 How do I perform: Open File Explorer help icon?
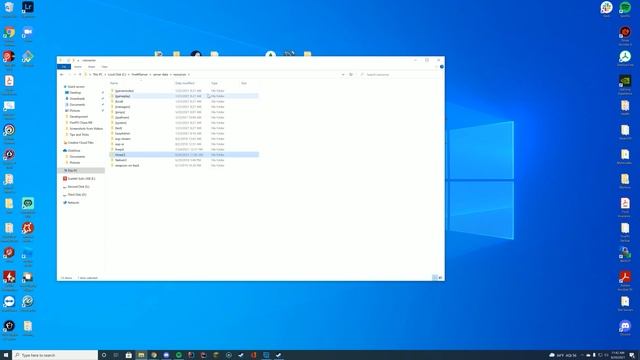(x=442, y=67)
